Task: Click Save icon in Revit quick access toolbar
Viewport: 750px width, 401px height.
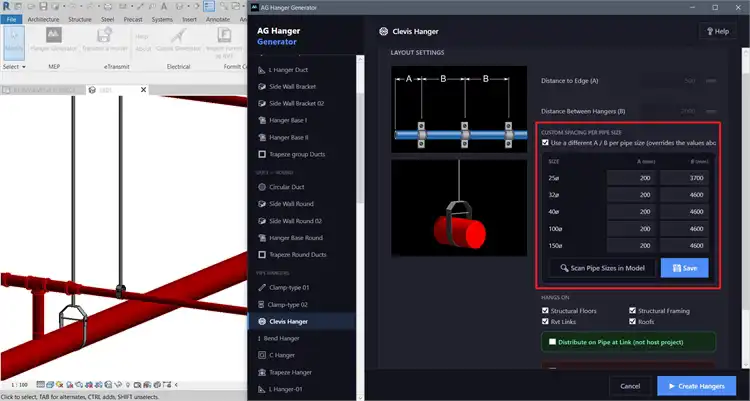Action: click(x=44, y=6)
